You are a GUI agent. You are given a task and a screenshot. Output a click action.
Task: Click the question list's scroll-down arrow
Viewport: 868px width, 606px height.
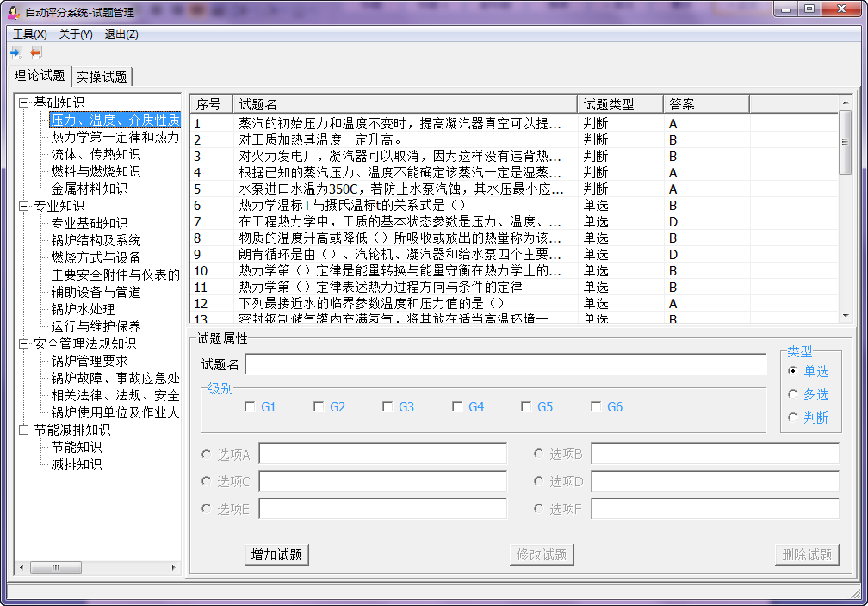(x=846, y=316)
